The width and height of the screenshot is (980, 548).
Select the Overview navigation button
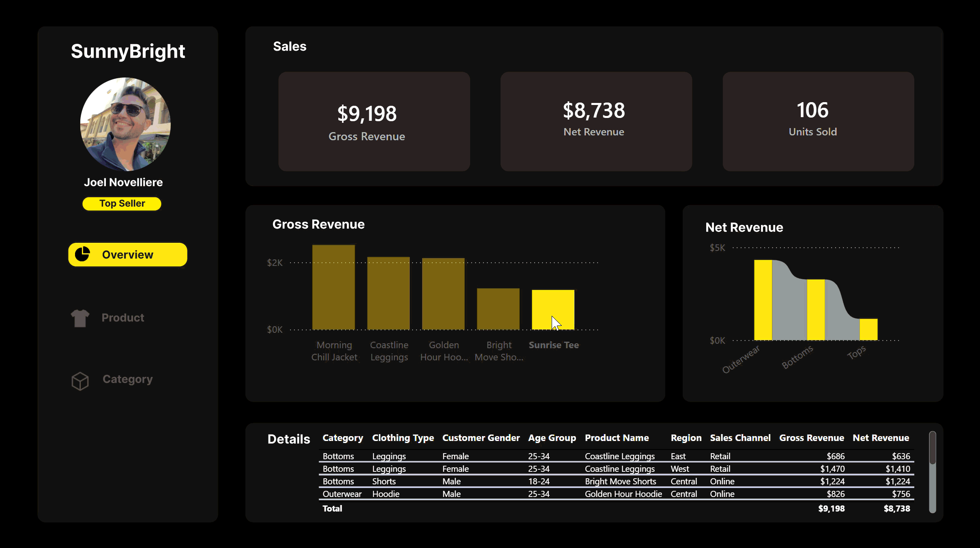click(x=127, y=255)
